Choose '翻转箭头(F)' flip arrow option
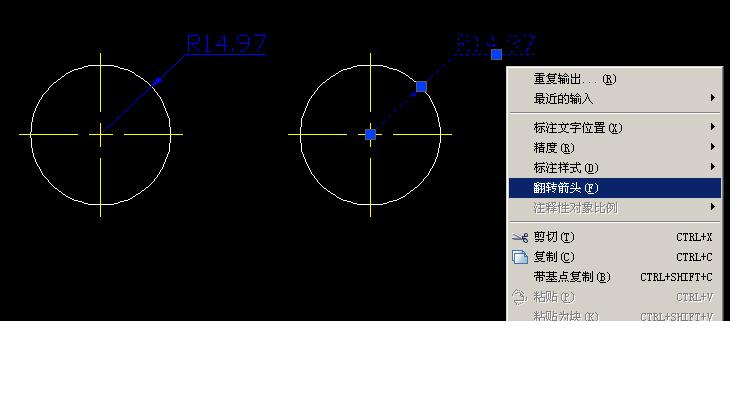This screenshot has height=400, width=730. tap(615, 188)
